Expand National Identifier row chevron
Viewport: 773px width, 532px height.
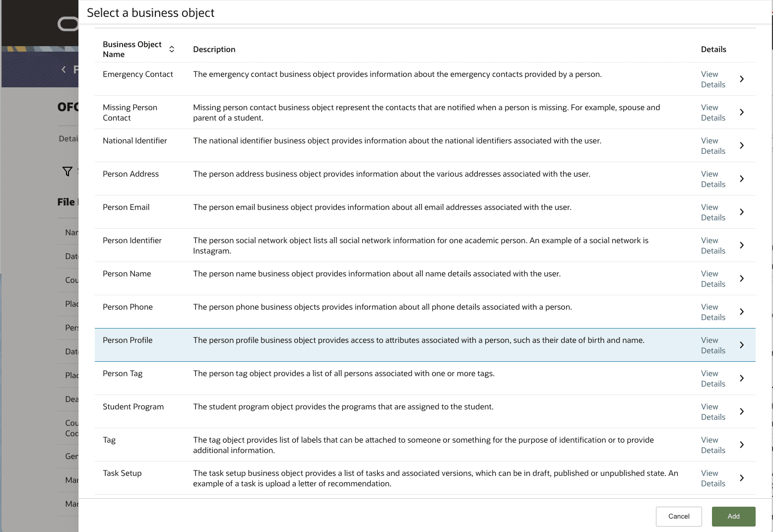[742, 145]
